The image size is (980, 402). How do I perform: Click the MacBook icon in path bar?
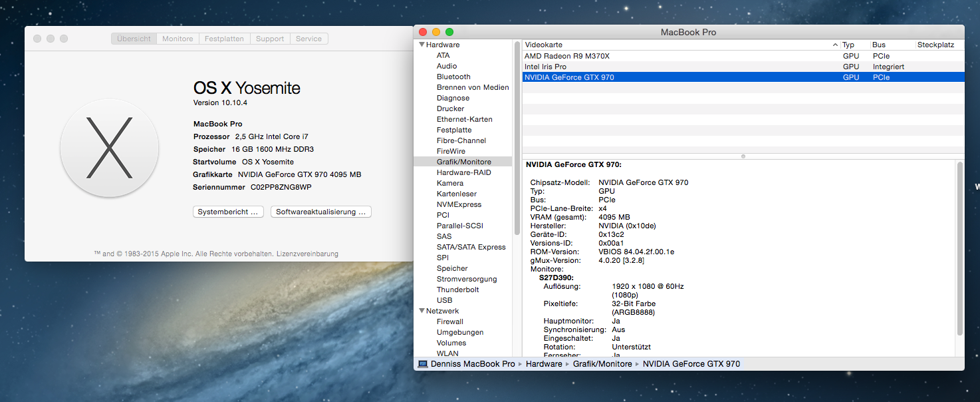click(423, 364)
